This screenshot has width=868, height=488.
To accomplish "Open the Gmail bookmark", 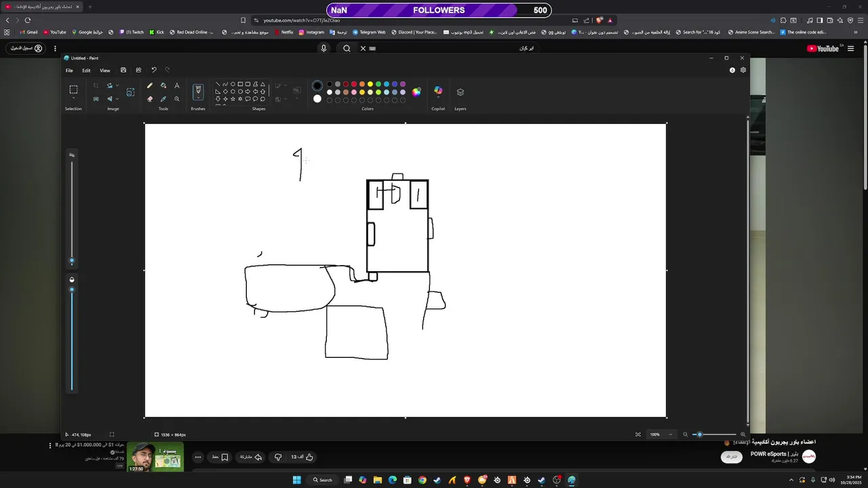I will coord(28,32).
